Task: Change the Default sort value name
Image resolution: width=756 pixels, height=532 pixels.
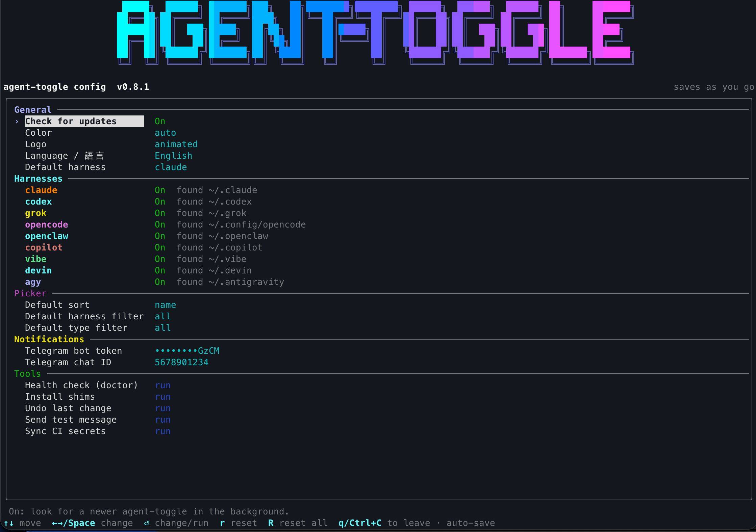Action: pyautogui.click(x=165, y=305)
